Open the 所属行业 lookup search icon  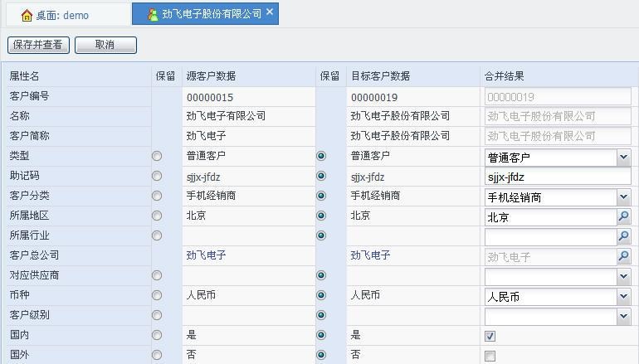click(623, 237)
